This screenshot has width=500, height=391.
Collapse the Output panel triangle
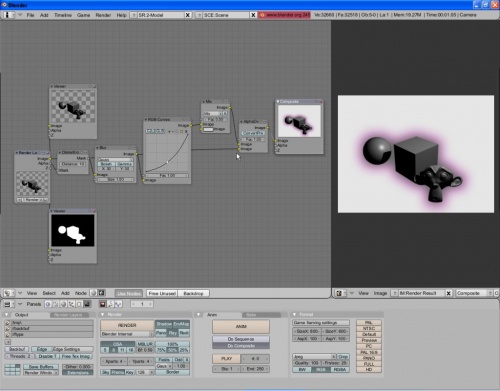6,315
